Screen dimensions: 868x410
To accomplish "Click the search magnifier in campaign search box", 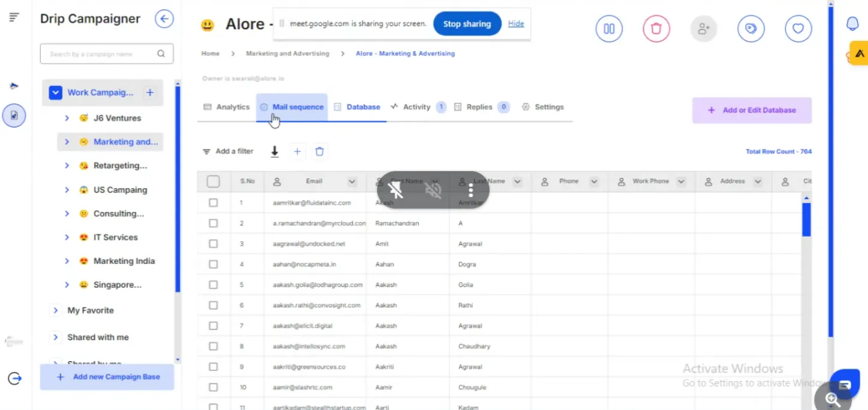I will click(x=161, y=54).
